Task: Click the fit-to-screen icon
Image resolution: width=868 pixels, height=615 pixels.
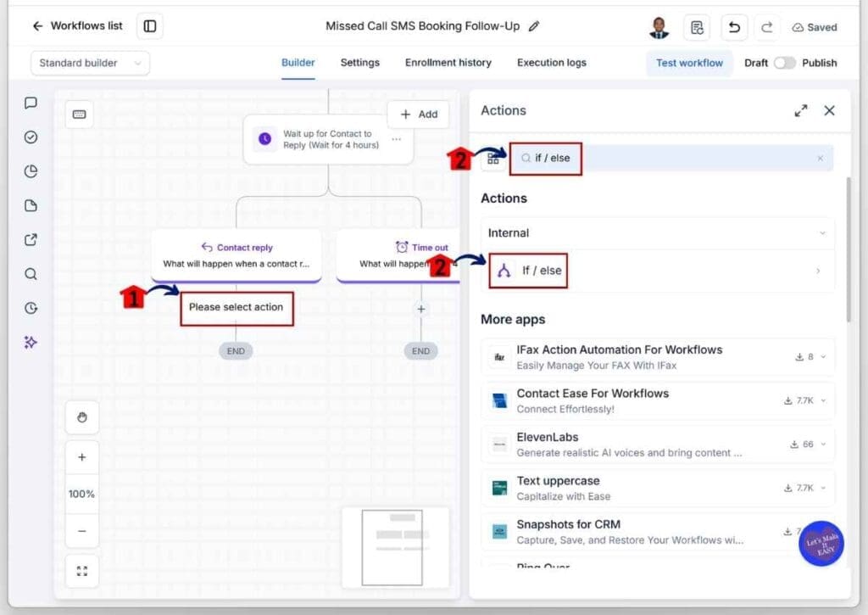Action: click(x=82, y=571)
